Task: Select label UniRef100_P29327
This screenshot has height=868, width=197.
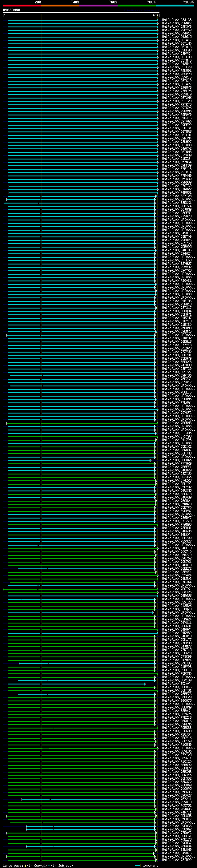Action: pyautogui.click(x=177, y=542)
